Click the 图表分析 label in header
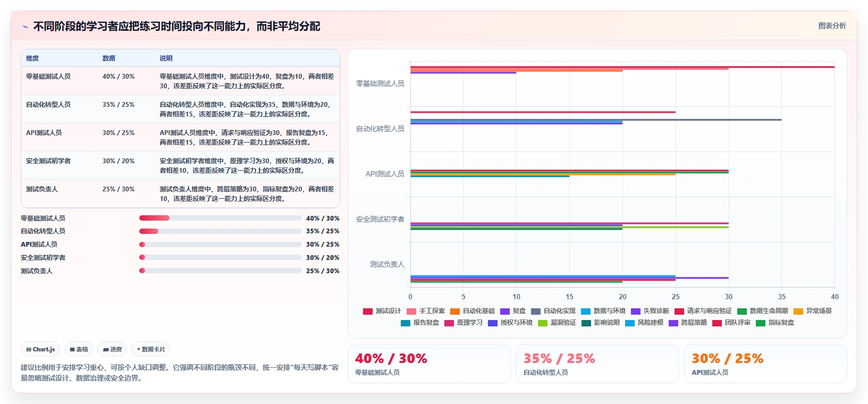The image size is (868, 404). tap(832, 26)
